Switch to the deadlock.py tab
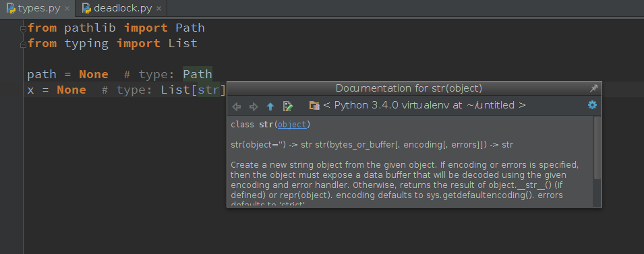Image resolution: width=644 pixels, height=254 pixels. click(121, 8)
